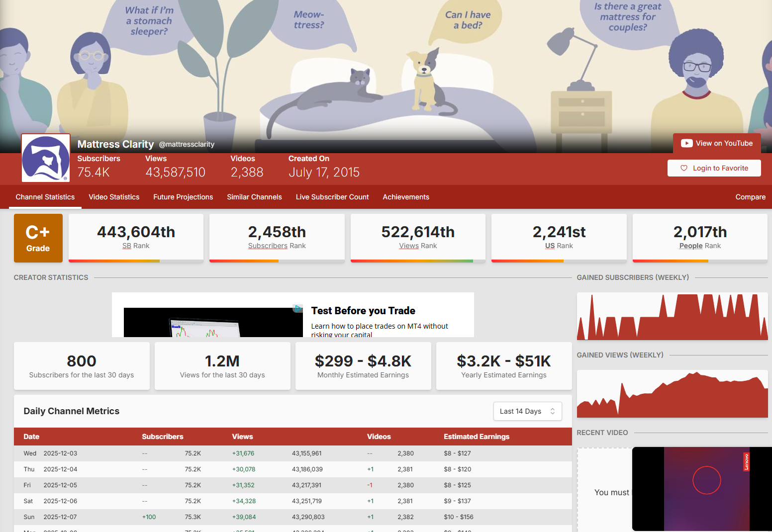Image resolution: width=772 pixels, height=532 pixels.
Task: Open the Test Before you Trade ad headline
Action: click(x=363, y=311)
